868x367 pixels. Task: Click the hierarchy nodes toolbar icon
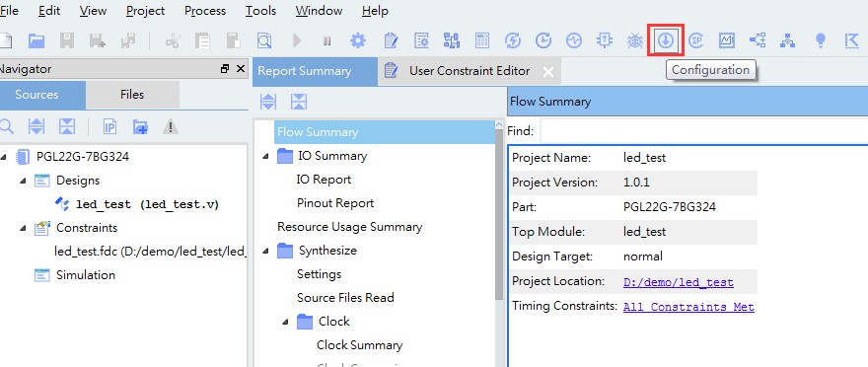787,39
